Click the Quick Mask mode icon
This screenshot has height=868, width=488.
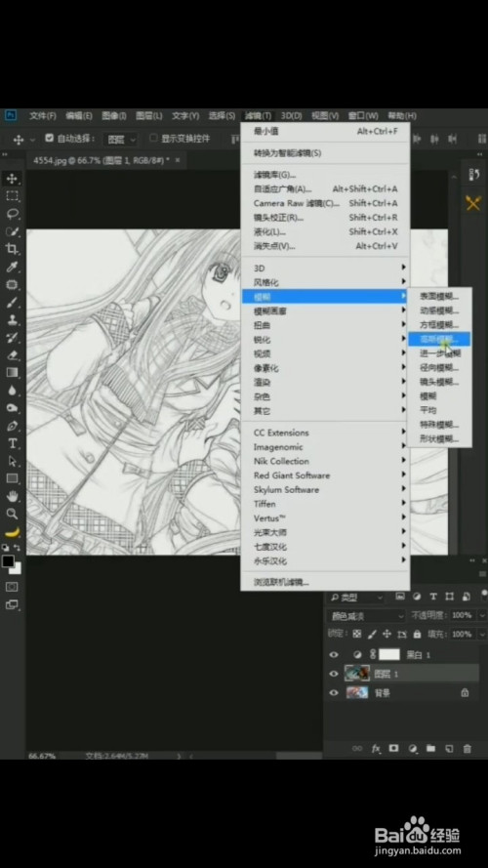[12, 586]
